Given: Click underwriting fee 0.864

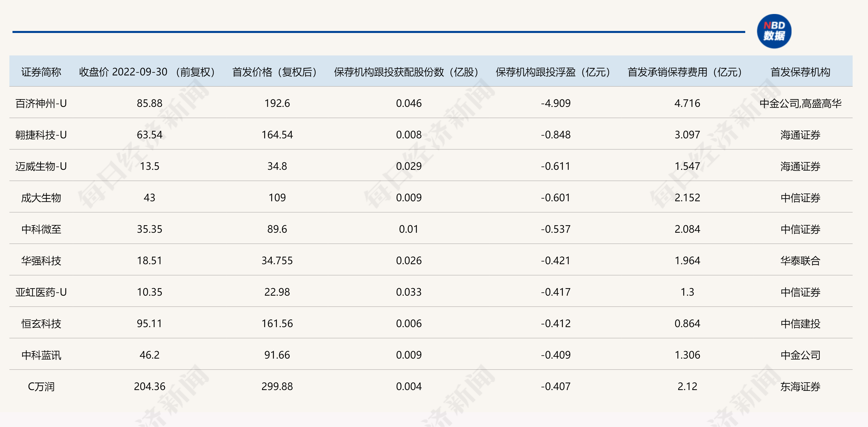Looking at the screenshot, I should point(687,324).
